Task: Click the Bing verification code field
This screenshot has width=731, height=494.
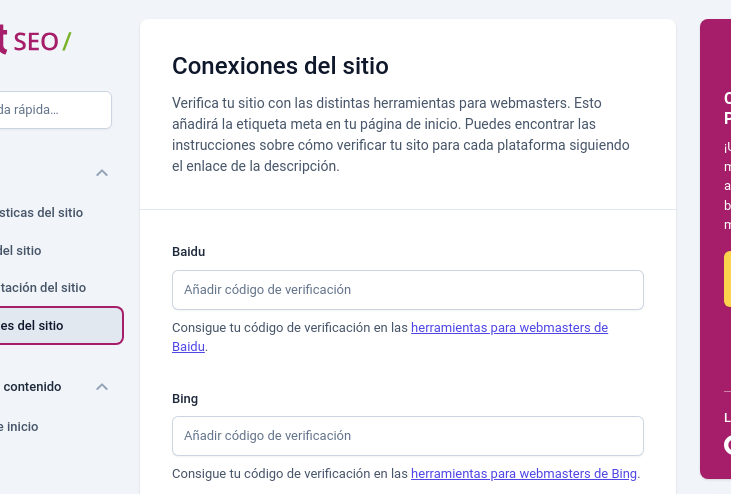Action: pos(408,436)
